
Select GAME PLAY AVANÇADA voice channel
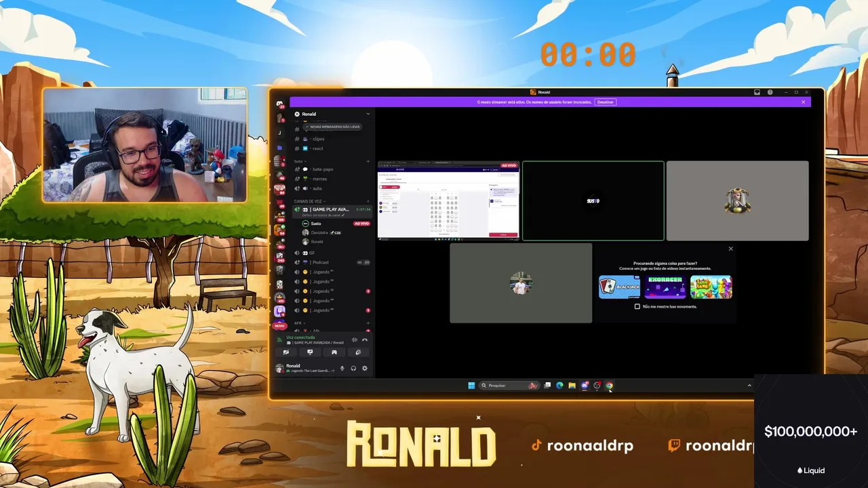(332, 211)
